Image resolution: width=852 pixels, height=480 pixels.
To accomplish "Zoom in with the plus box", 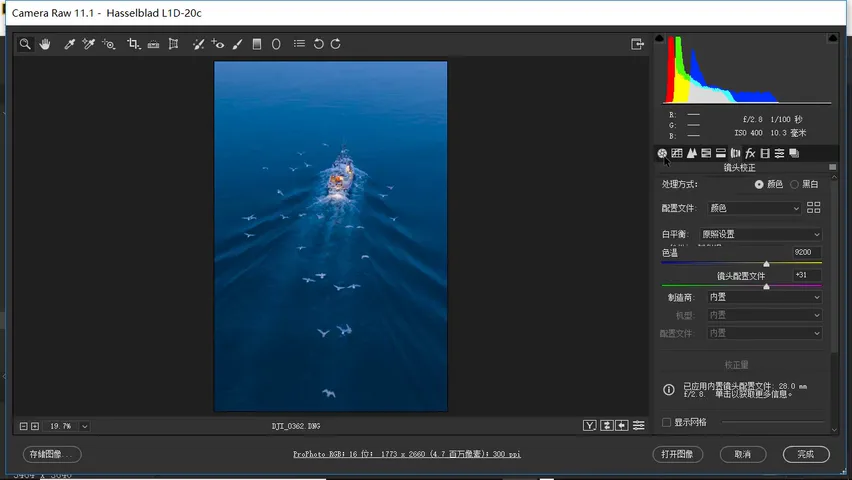I will point(35,426).
